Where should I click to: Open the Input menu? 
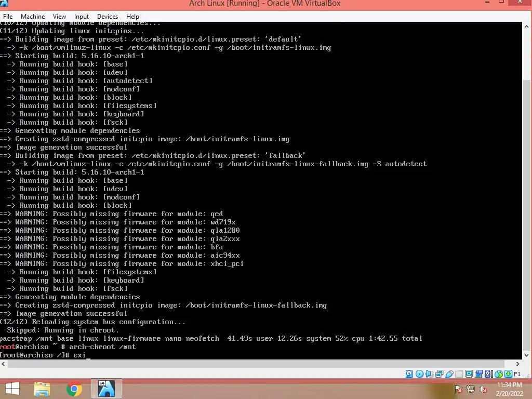click(x=82, y=16)
